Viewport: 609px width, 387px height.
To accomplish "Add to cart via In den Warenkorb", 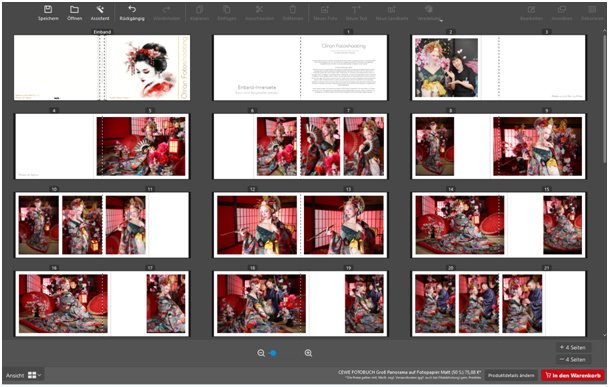I will pos(573,375).
